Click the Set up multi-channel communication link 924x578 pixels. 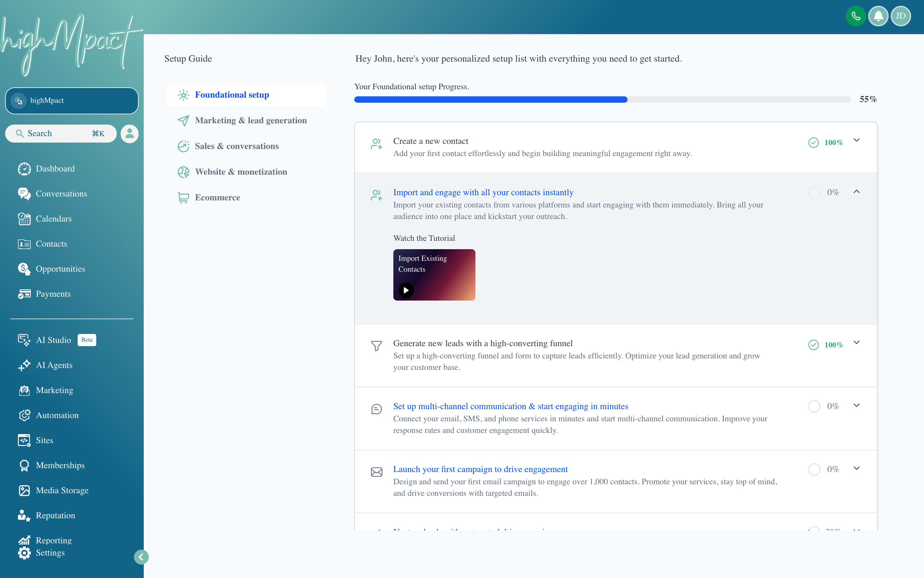(510, 406)
